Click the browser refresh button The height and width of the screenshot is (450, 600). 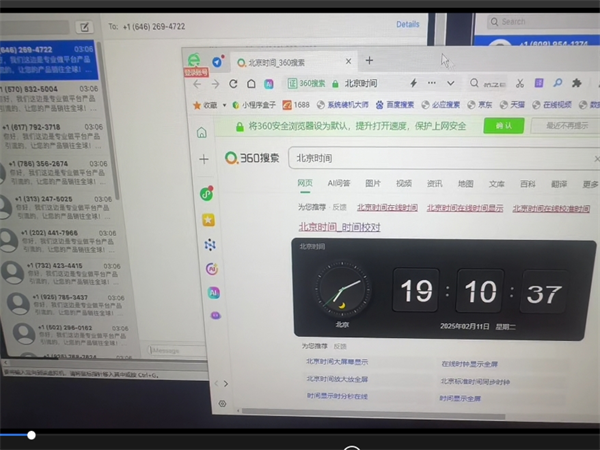[x=234, y=84]
